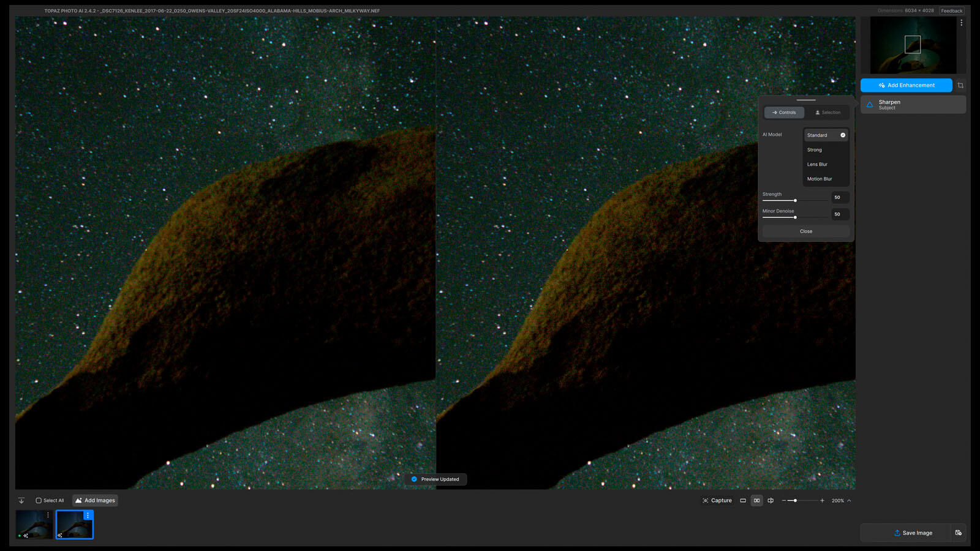Click the Add Enhancement button
The width and height of the screenshot is (980, 551).
(x=906, y=85)
